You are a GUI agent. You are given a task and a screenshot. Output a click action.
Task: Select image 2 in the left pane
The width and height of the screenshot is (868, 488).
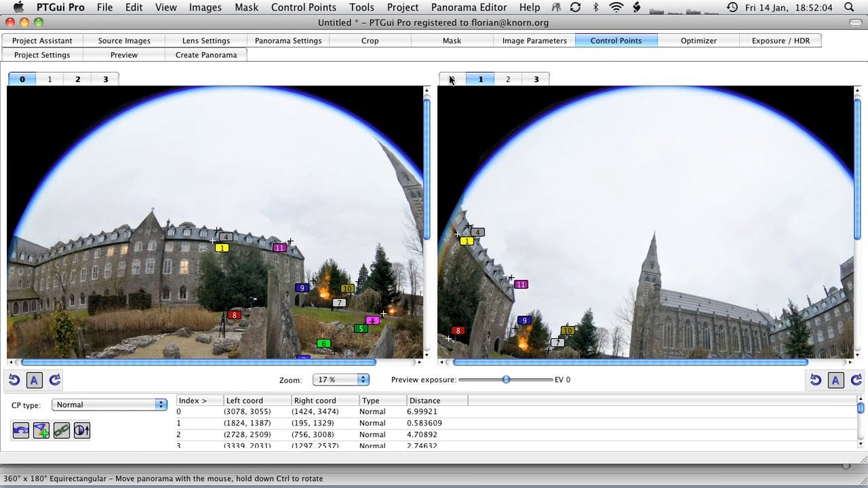(x=77, y=79)
